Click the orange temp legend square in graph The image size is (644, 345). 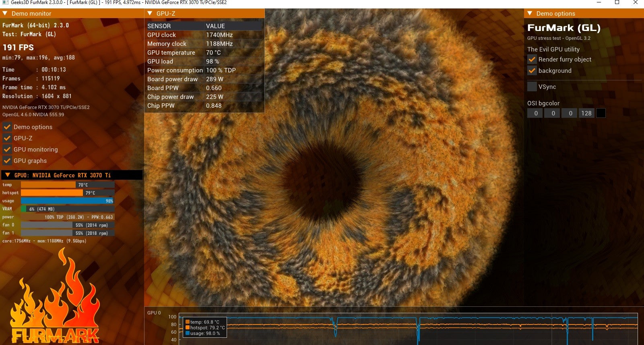pyautogui.click(x=188, y=322)
